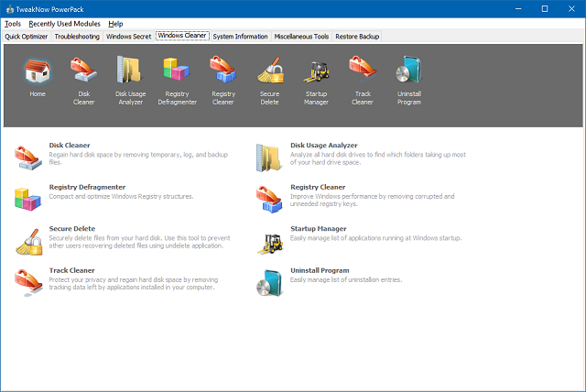Switch to the Miscellaneous Tools tab
The width and height of the screenshot is (586, 392).
click(x=301, y=37)
